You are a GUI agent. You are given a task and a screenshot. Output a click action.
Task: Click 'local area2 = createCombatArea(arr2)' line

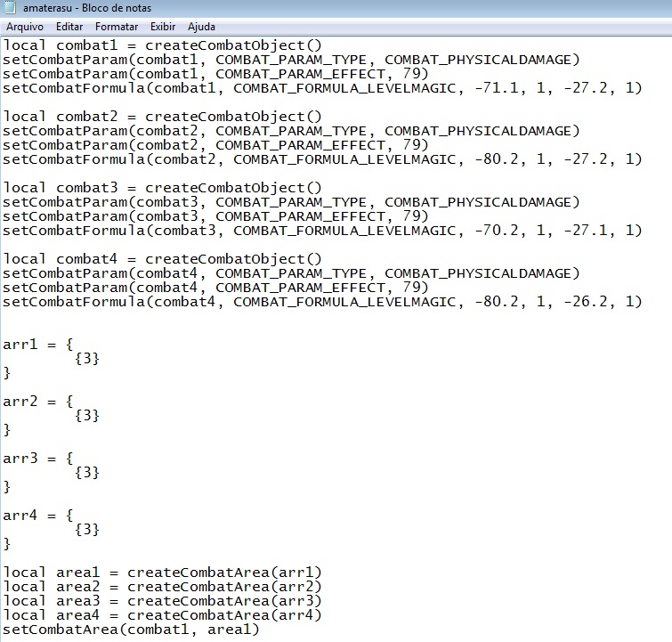coord(162,587)
